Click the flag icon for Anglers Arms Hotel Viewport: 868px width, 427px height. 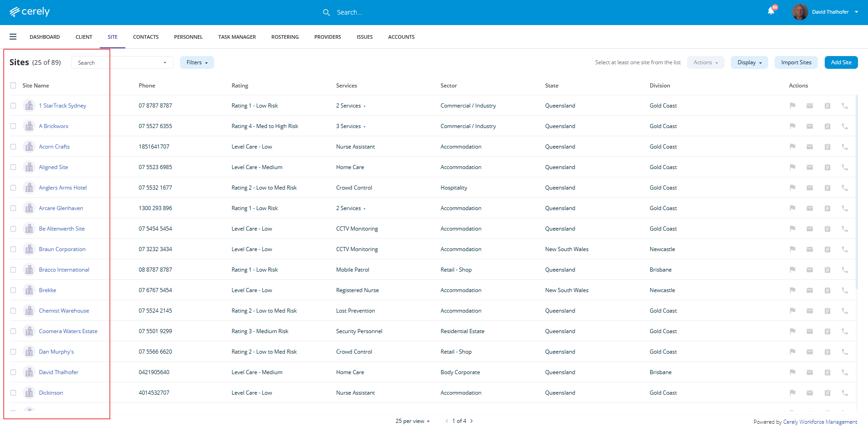tap(792, 188)
